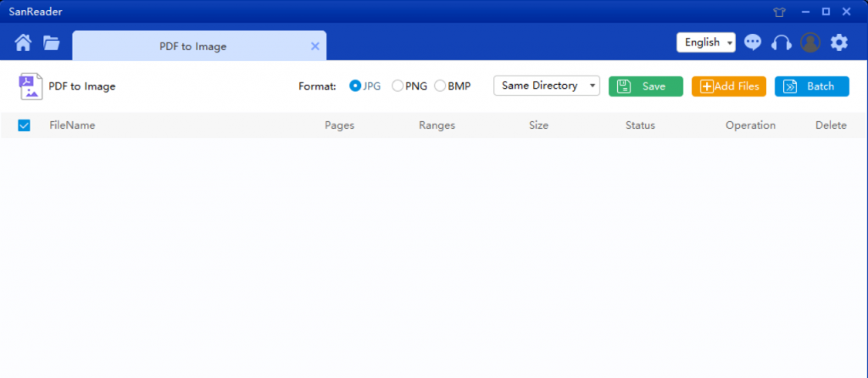
Task: Open the feedback chat bubble icon
Action: (753, 42)
